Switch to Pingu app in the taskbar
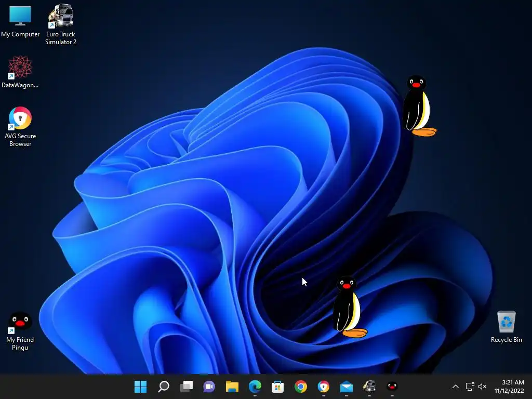The width and height of the screenshot is (532, 399). [x=392, y=387]
